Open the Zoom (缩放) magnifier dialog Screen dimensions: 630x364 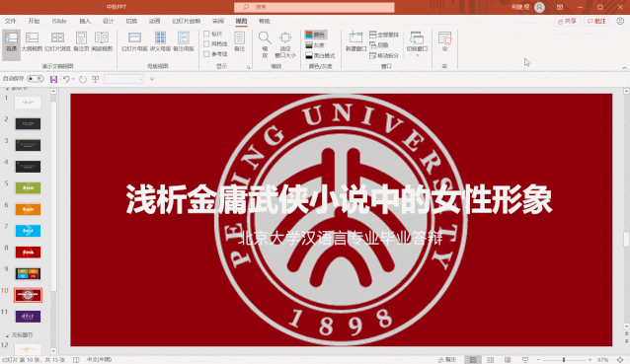pyautogui.click(x=265, y=44)
